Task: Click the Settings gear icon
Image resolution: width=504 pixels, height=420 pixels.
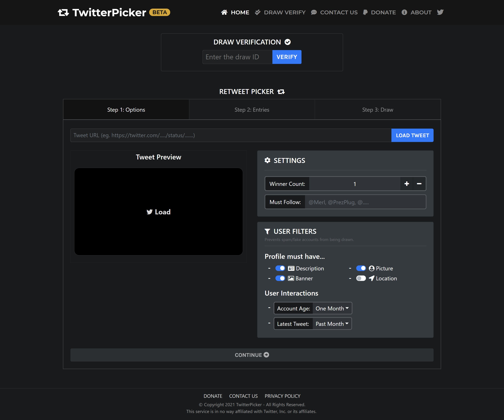Action: (267, 160)
